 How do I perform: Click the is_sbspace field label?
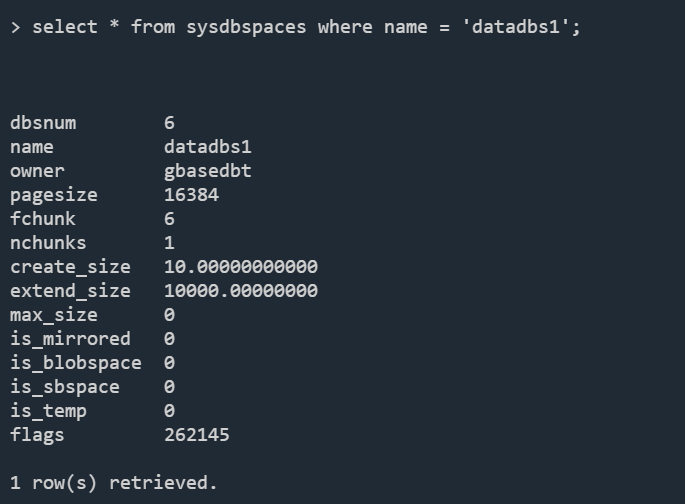click(x=65, y=388)
